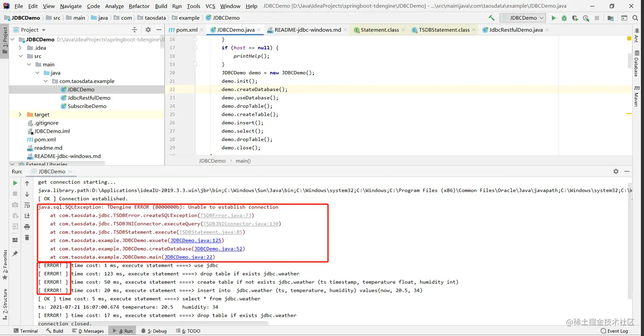Follow the JDBCDemo.java:52 stack trace link
644x336 pixels.
[218, 249]
